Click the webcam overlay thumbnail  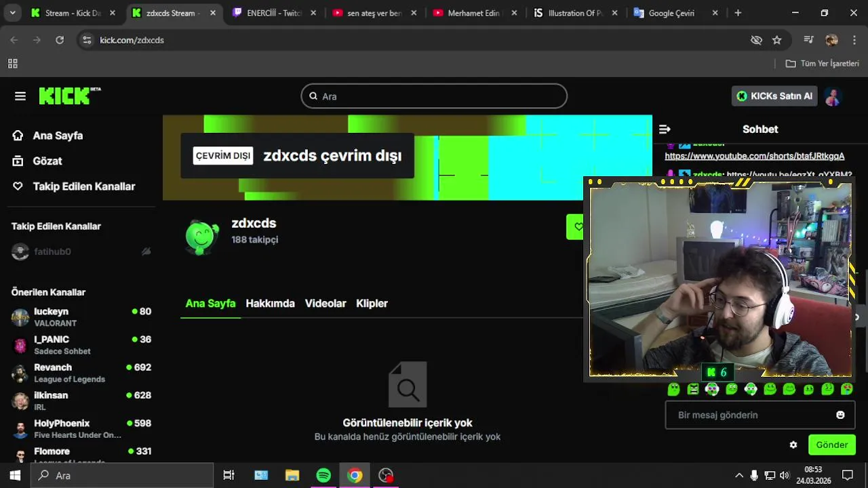[x=719, y=279]
